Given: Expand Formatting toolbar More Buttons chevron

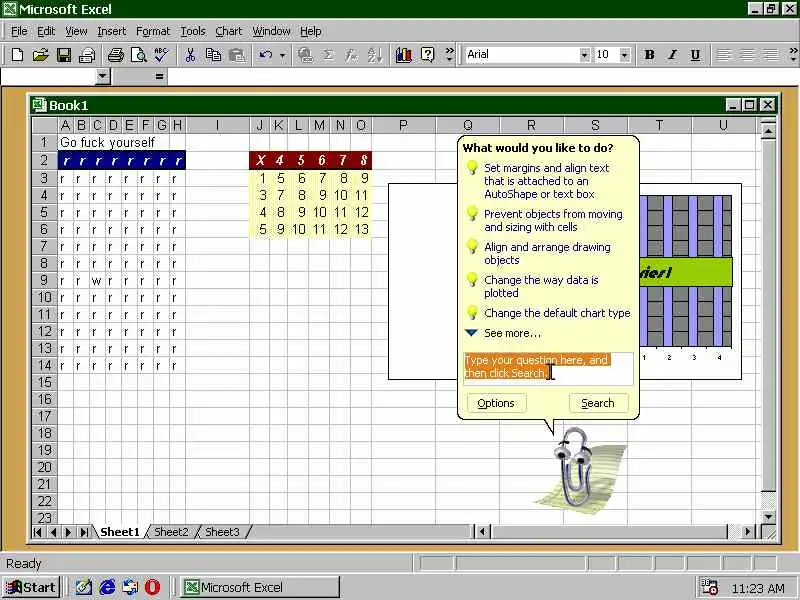Looking at the screenshot, I should 793,55.
